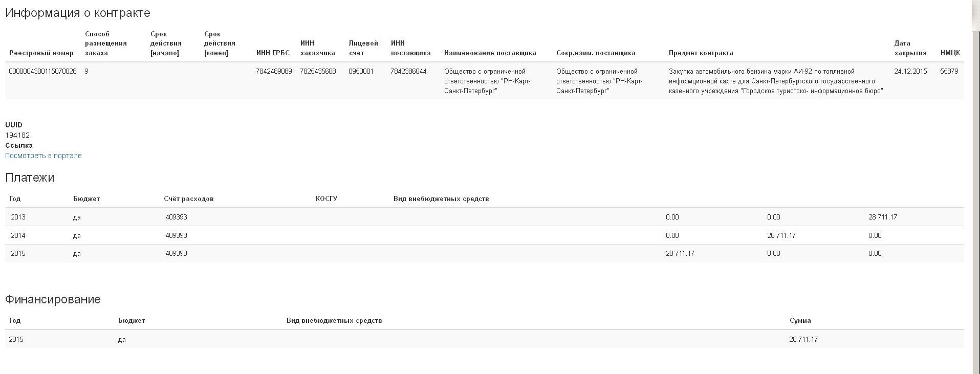Viewport: 980px width, 374px height.
Task: Select financing sum 28 711.17
Action: point(803,339)
